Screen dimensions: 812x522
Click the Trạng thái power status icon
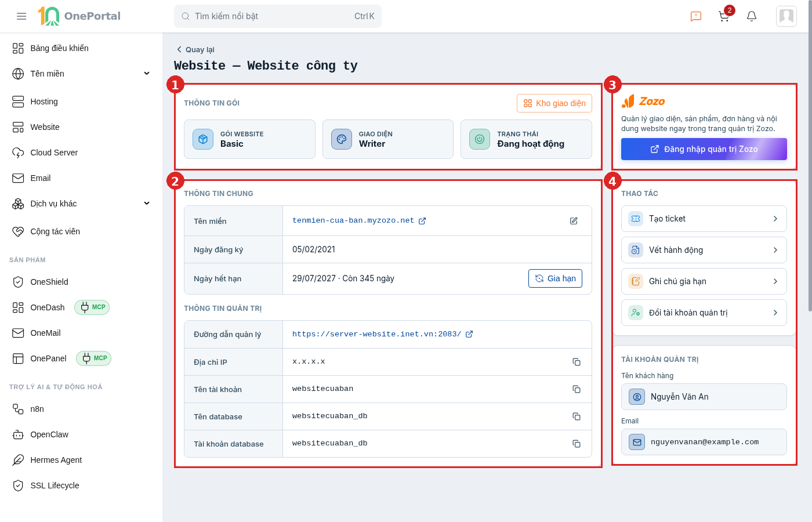click(x=480, y=139)
